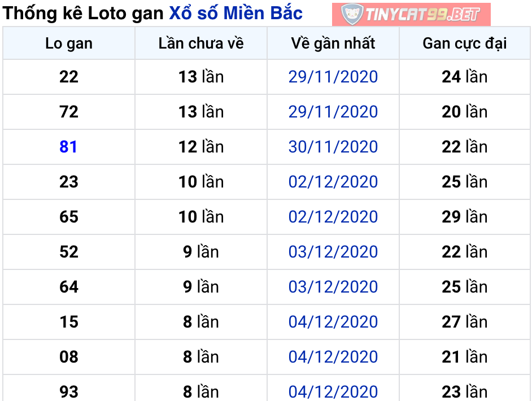The height and width of the screenshot is (401, 532).
Task: Click the 03/12/2020 date in row 64
Action: [333, 287]
